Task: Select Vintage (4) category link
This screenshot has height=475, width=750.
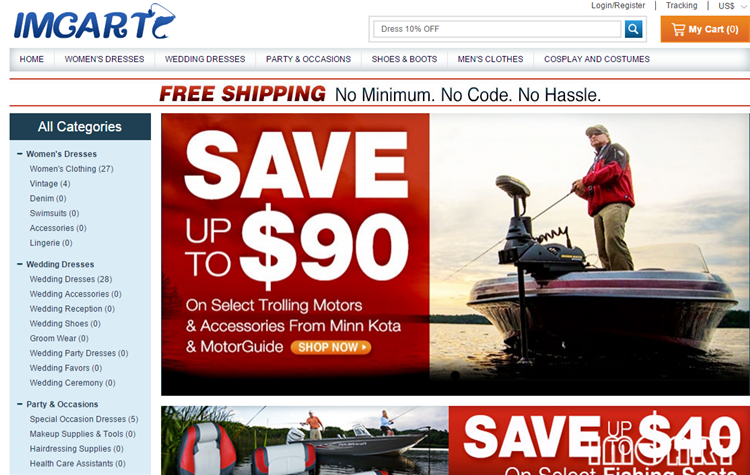Action: (50, 184)
